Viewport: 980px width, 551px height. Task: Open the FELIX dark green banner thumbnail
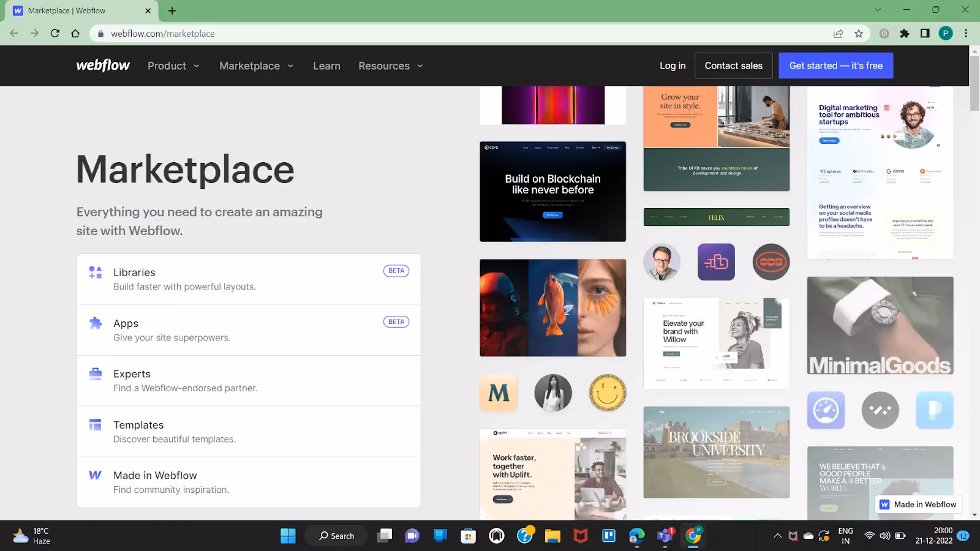point(716,217)
